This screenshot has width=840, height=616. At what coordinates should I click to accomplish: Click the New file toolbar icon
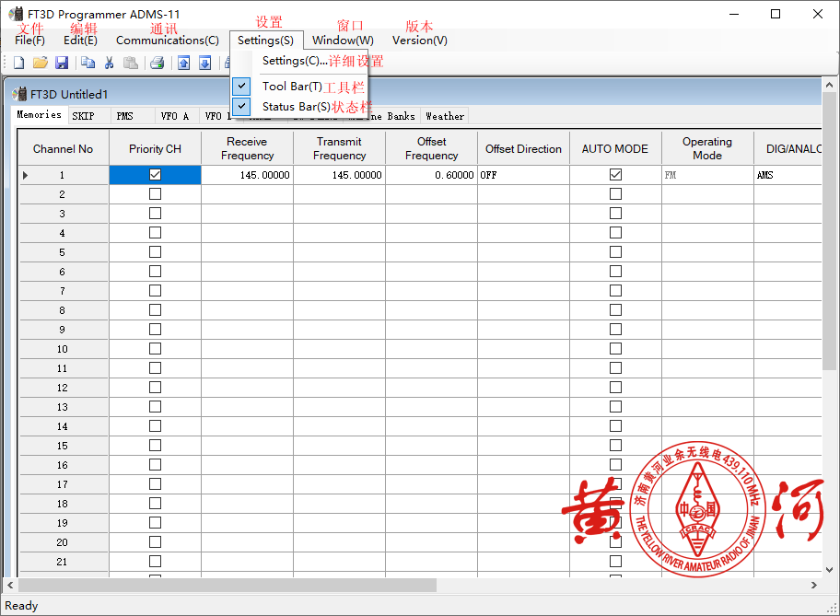click(18, 63)
